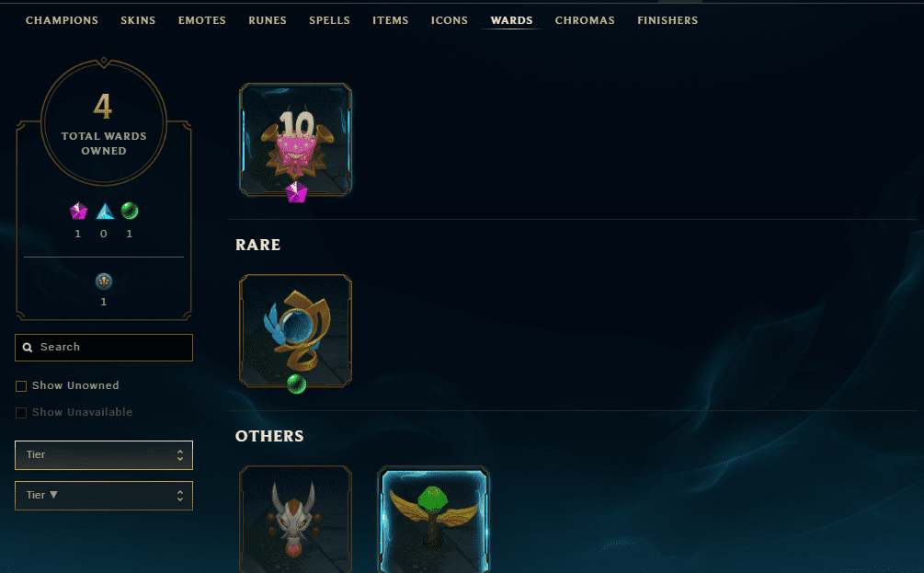Viewport: 924px width, 573px height.
Task: Select the golden blue orb rare ward
Action: click(x=295, y=331)
